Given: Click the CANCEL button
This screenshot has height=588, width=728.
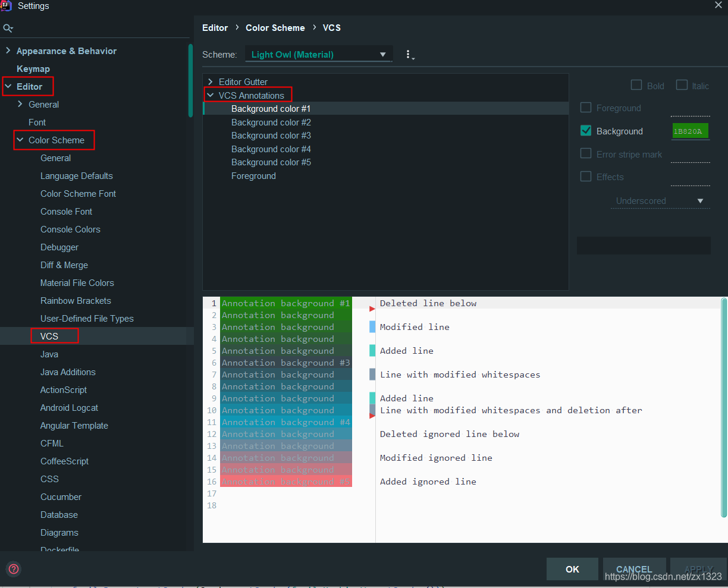Looking at the screenshot, I should point(634,569).
